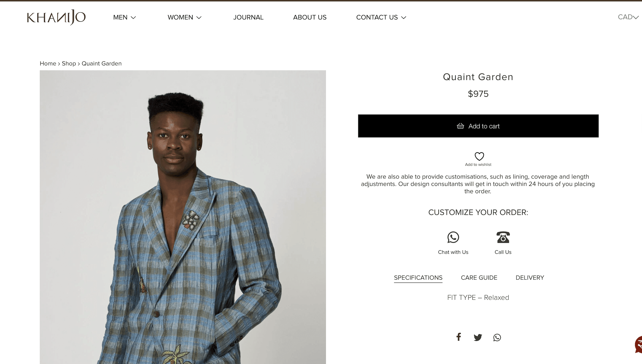642x364 pixels.
Task: Open the floating chat widget icon
Action: coord(638,345)
